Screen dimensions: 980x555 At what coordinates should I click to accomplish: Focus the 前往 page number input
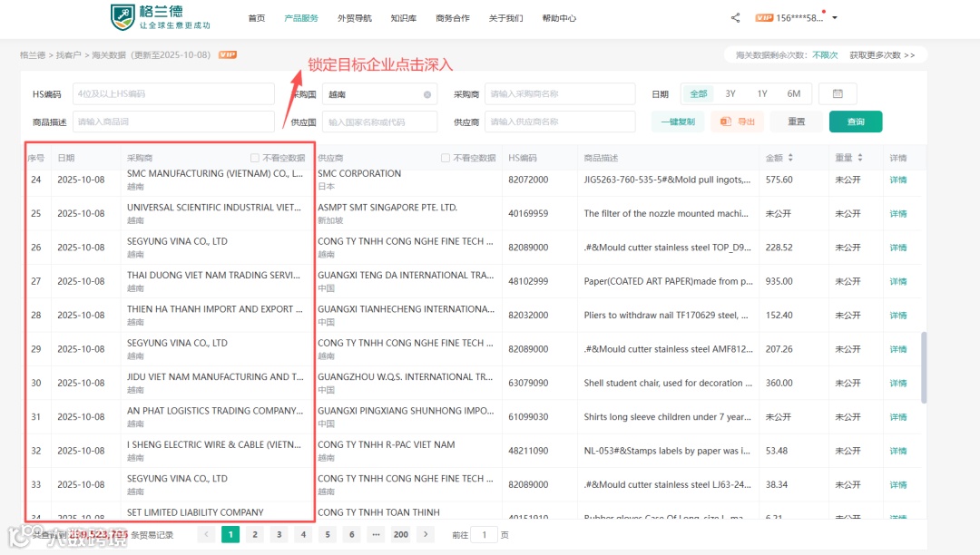click(484, 534)
